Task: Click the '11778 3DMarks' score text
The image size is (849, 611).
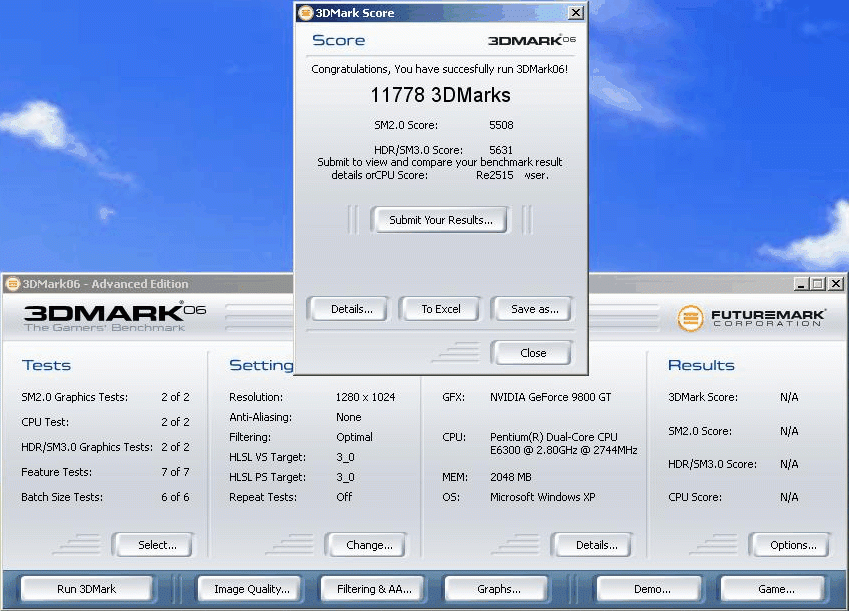Action: 440,95
